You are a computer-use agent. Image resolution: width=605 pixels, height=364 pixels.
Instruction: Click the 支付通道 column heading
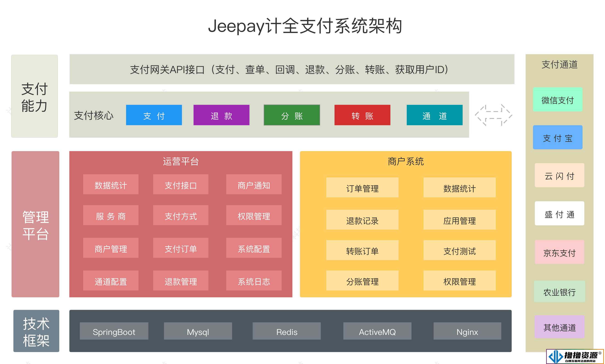click(x=560, y=64)
